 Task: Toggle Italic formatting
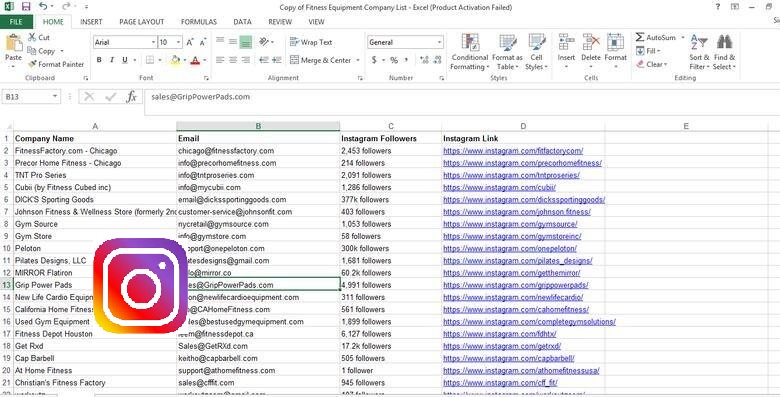click(x=112, y=60)
